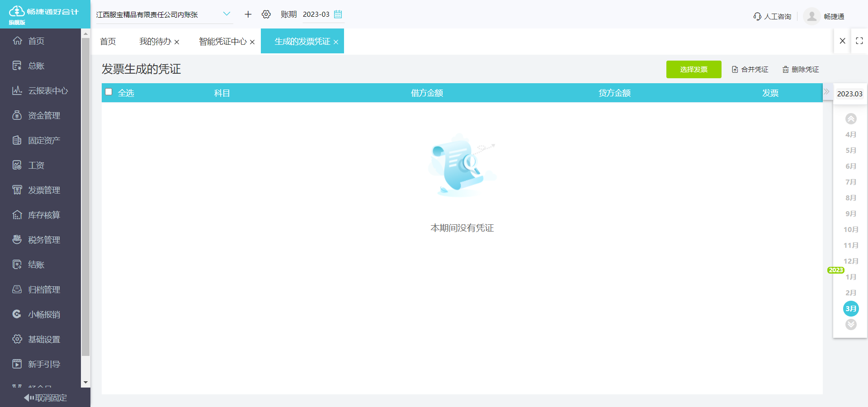Open the 我的待办 tab
This screenshot has height=407, width=868.
pos(154,41)
